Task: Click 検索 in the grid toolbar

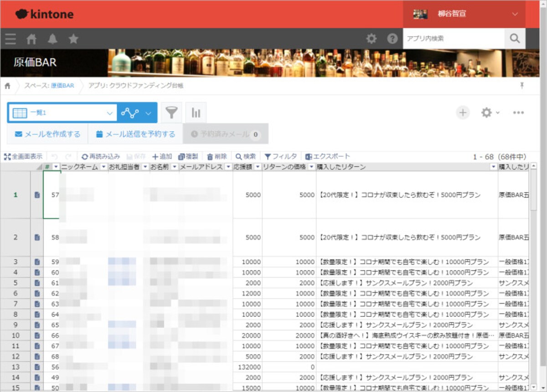Action: pyautogui.click(x=246, y=156)
